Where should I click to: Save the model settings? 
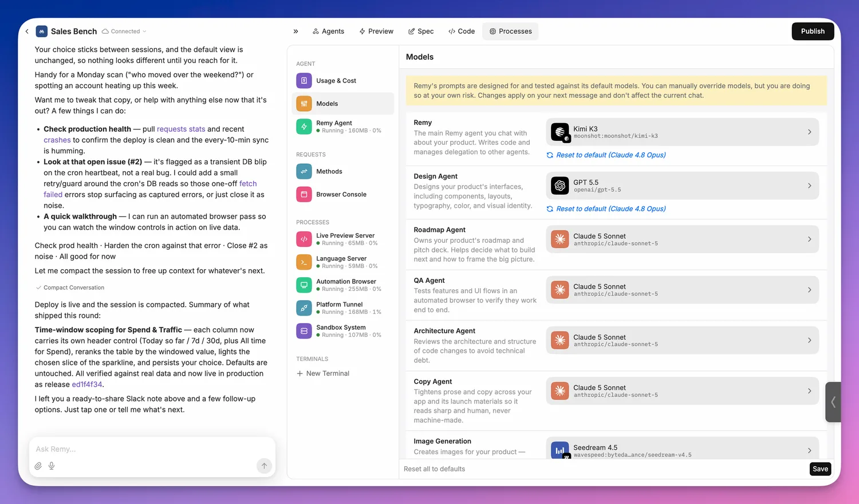(820, 469)
